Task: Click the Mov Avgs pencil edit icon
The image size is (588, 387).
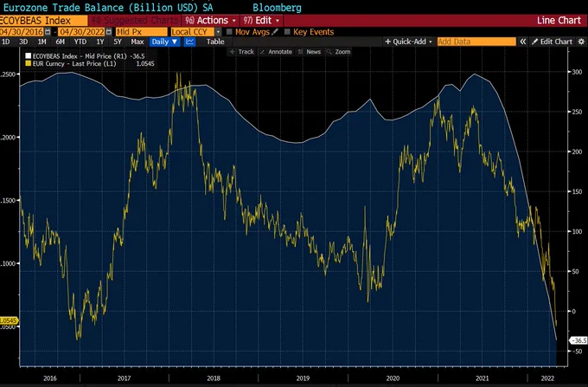Action: tap(275, 32)
